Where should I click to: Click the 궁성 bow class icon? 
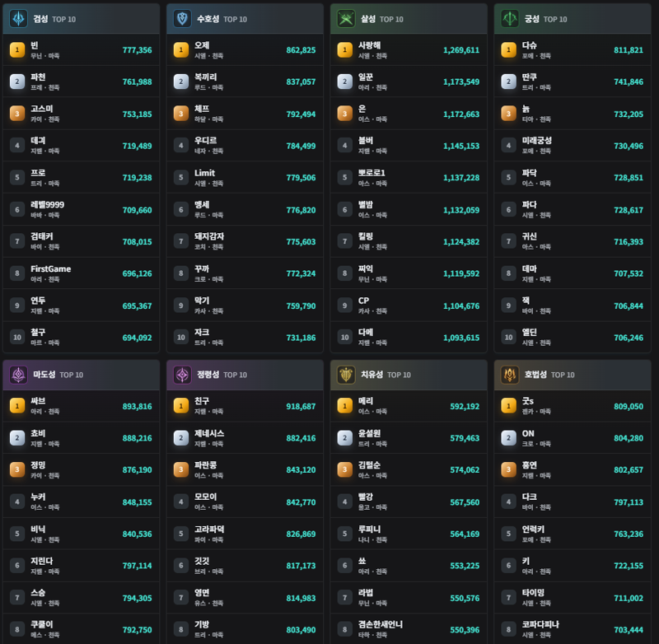point(510,19)
